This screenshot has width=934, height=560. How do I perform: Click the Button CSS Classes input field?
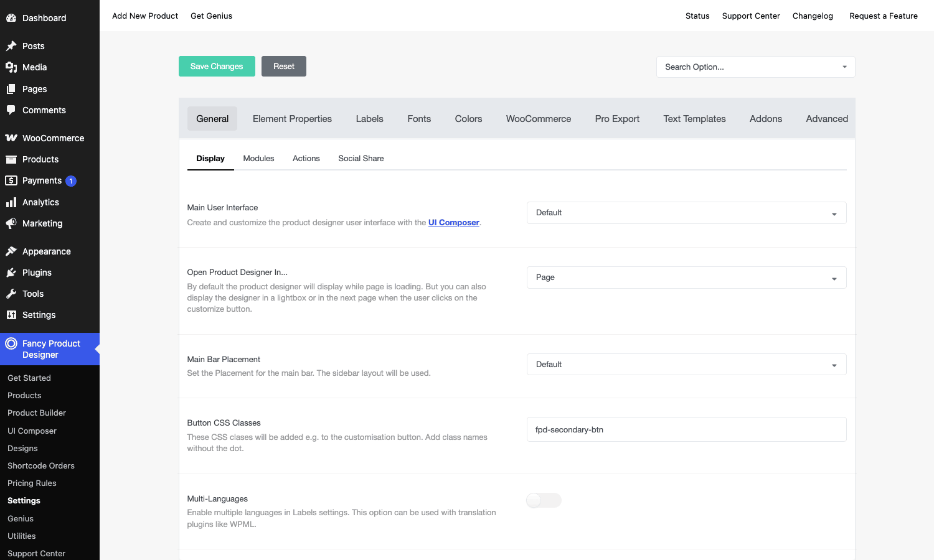click(686, 429)
